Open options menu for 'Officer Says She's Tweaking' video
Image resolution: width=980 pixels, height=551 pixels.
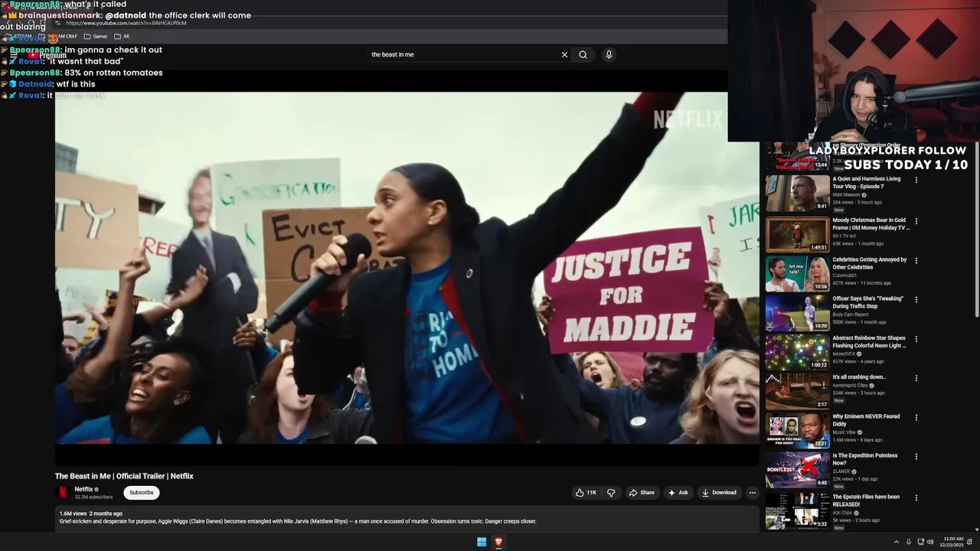pos(916,300)
